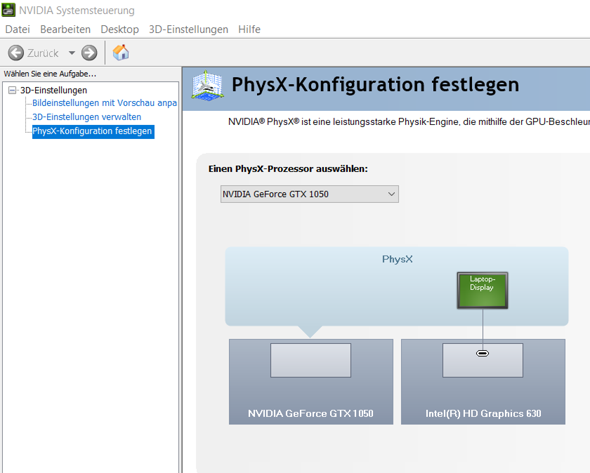Click the Laptop-Display monitor icon
This screenshot has height=473, width=590.
(x=482, y=290)
